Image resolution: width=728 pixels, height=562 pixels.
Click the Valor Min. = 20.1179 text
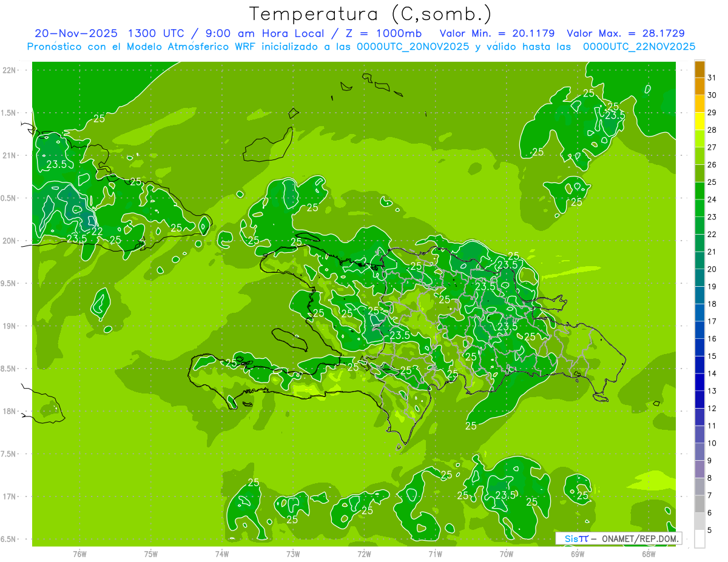pos(498,33)
